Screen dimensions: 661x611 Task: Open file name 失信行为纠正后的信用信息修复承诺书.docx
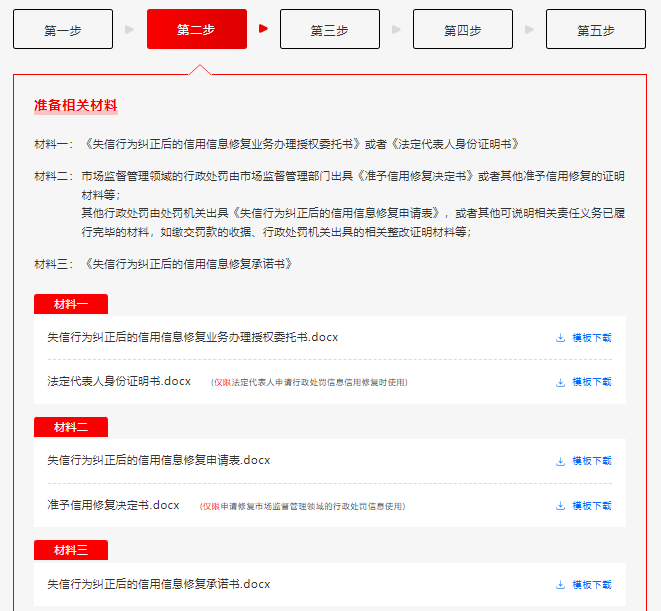point(159,584)
